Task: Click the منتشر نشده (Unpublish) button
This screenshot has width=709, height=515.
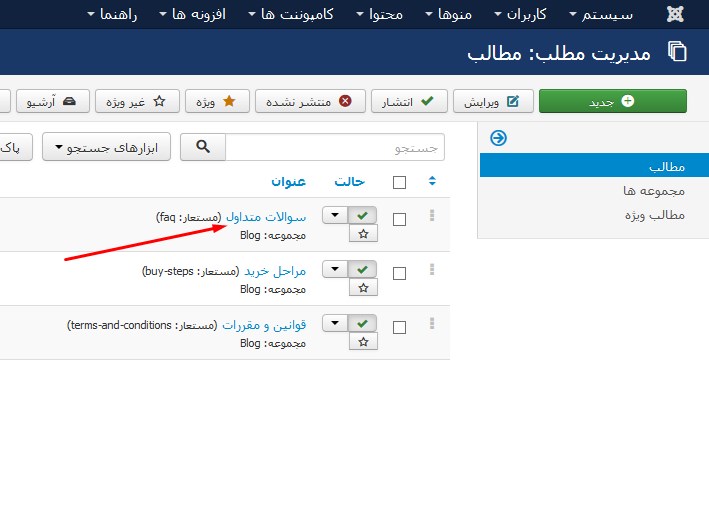Action: (310, 101)
